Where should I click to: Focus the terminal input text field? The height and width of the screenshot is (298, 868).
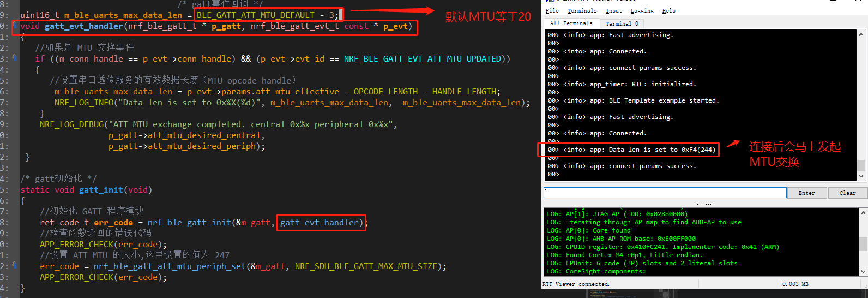665,193
